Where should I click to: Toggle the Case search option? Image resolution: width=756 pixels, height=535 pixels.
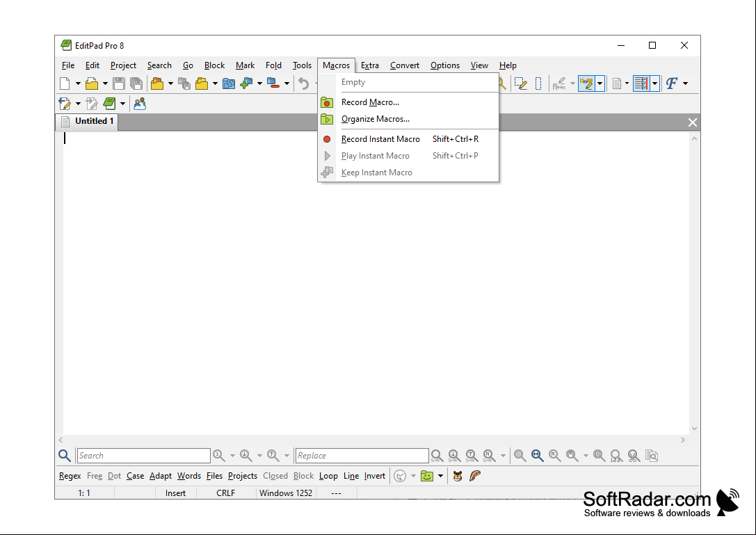tap(136, 476)
